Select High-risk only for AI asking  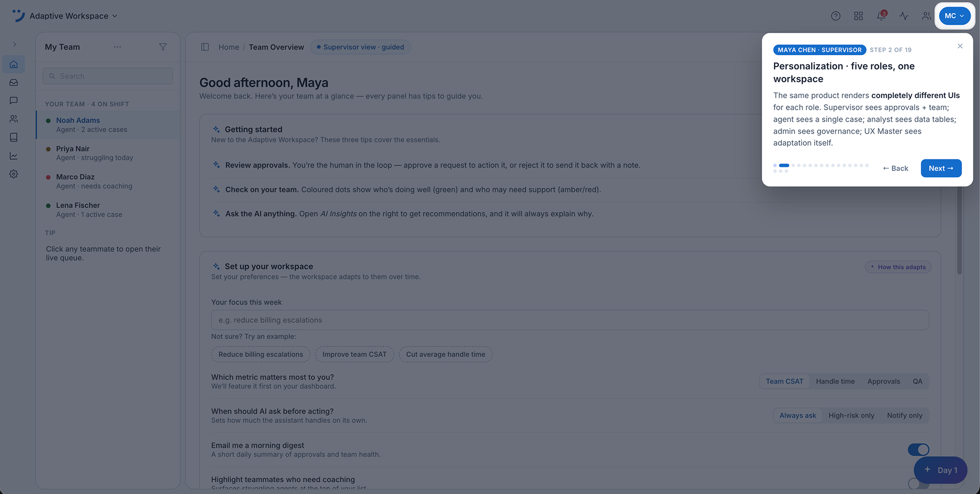coord(851,416)
